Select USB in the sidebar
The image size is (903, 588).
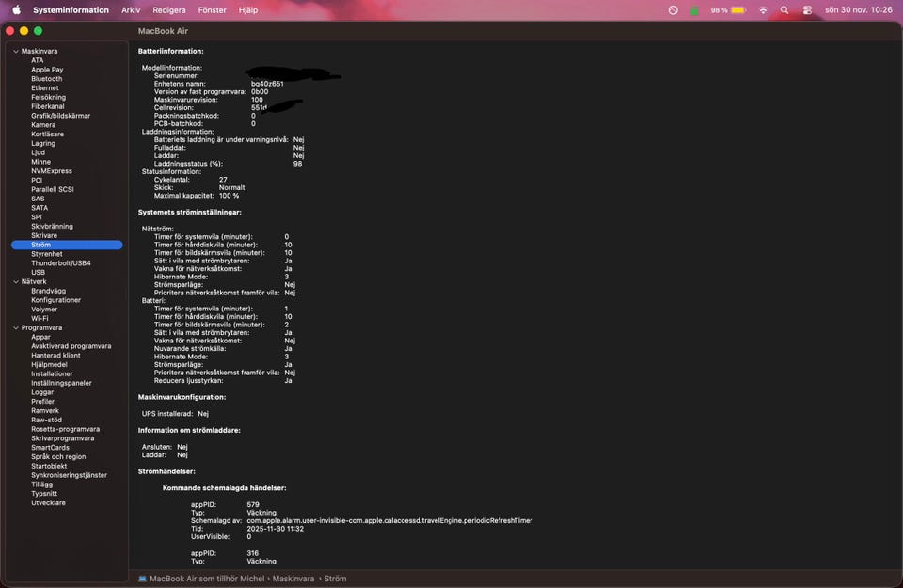pos(38,273)
